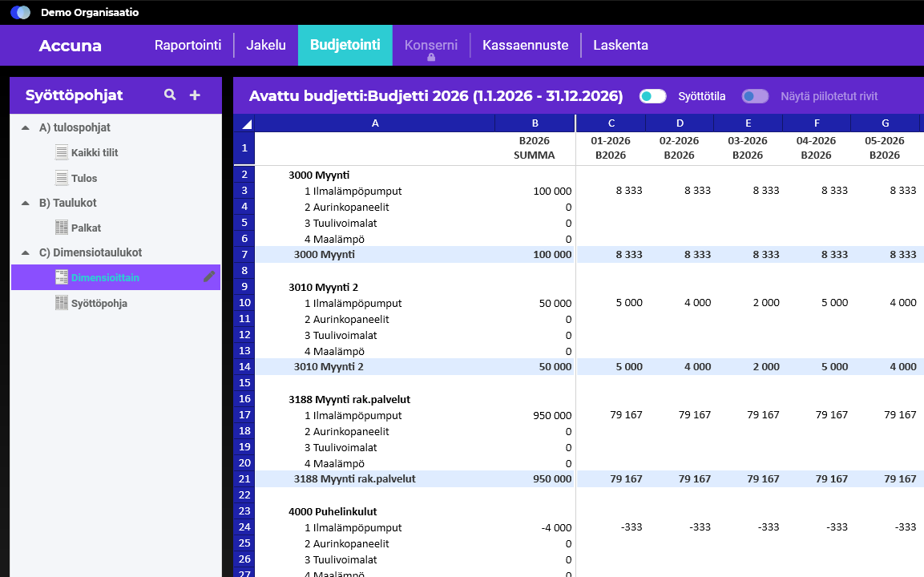Click the Kaikki tilit list icon
Image resolution: width=924 pixels, height=577 pixels.
click(x=61, y=152)
